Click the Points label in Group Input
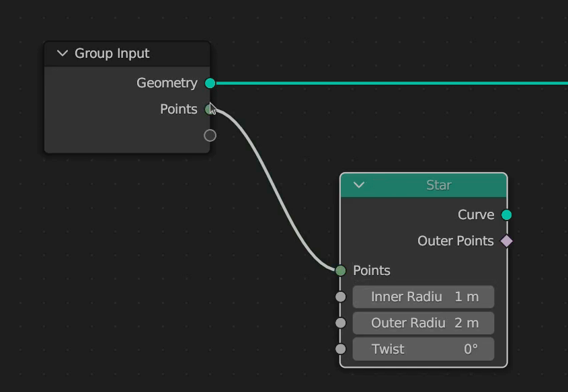The width and height of the screenshot is (568, 392). (x=179, y=109)
